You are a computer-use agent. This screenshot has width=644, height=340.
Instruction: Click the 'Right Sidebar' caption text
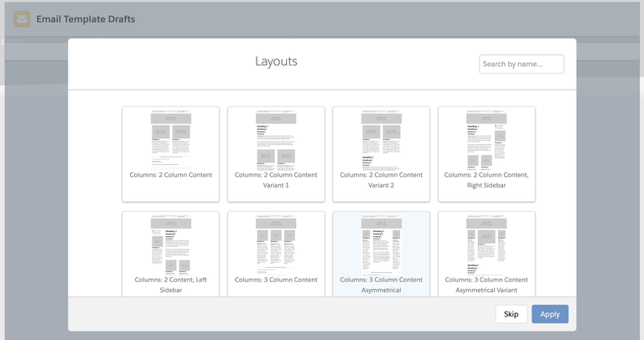pos(486,185)
